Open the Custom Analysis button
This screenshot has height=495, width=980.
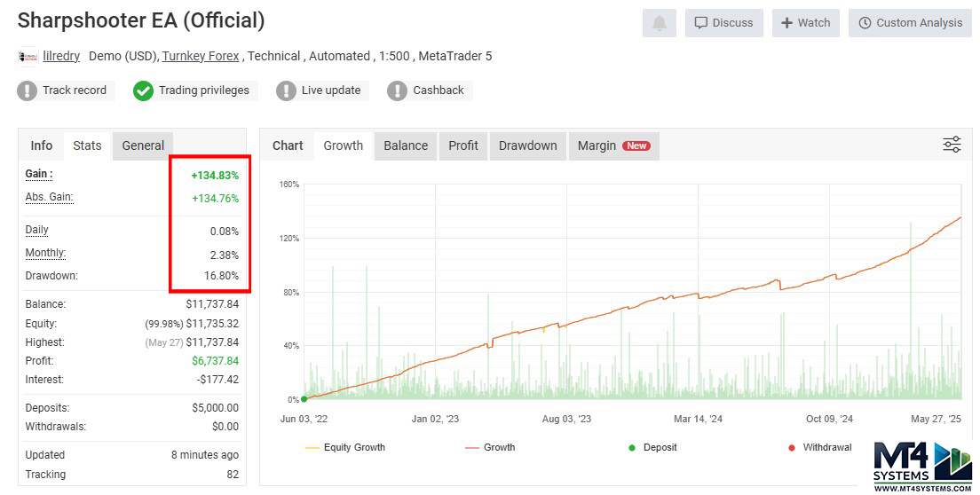pos(910,23)
